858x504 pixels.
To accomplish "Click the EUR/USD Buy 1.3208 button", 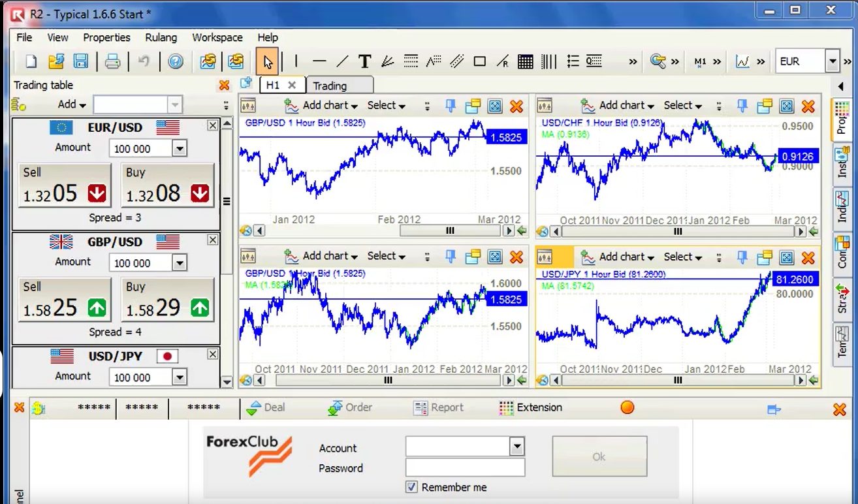I will [168, 186].
